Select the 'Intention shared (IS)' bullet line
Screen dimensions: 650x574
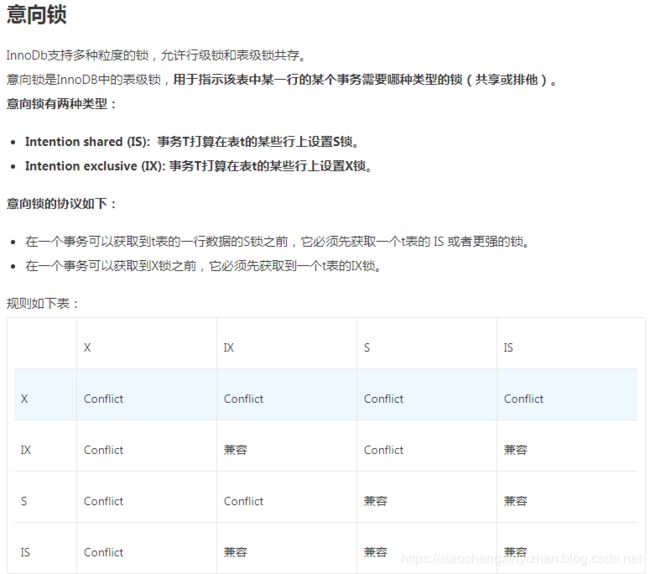[x=192, y=142]
